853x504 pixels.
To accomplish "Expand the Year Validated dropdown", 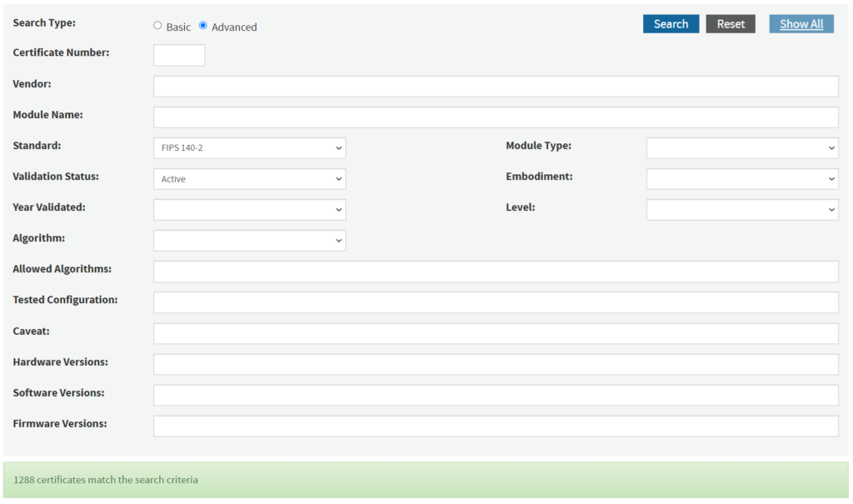I will (250, 210).
